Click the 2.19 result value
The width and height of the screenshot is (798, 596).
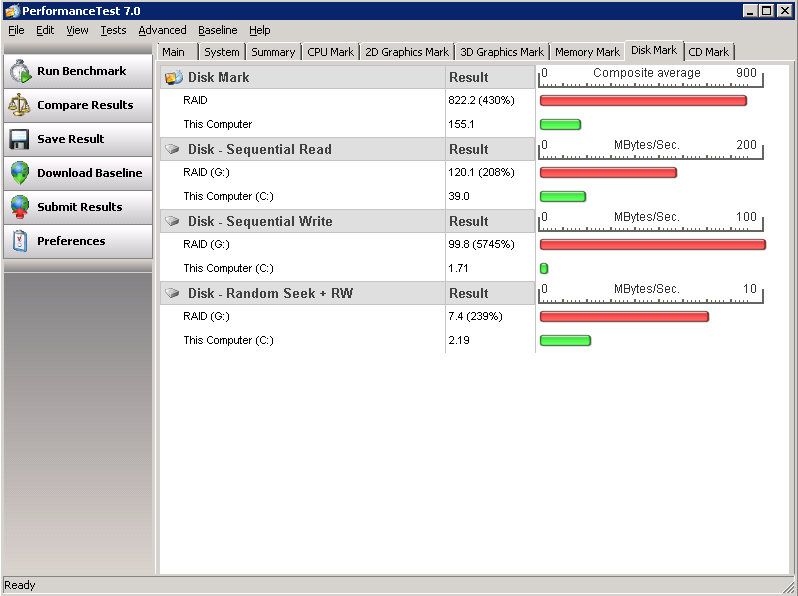(x=459, y=340)
